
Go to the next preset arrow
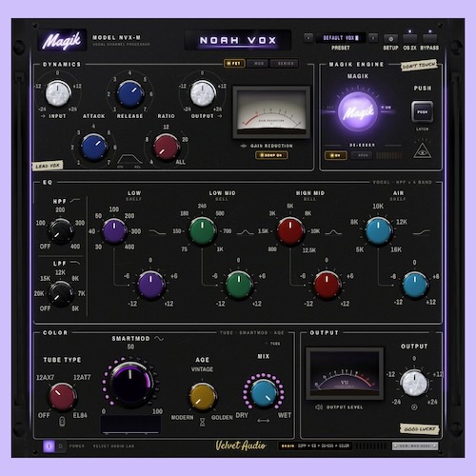click(x=373, y=38)
